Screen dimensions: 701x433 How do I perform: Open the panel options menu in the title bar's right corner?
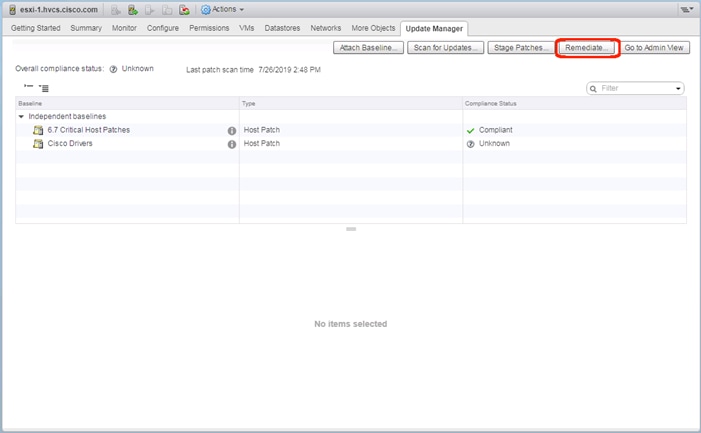[x=687, y=9]
